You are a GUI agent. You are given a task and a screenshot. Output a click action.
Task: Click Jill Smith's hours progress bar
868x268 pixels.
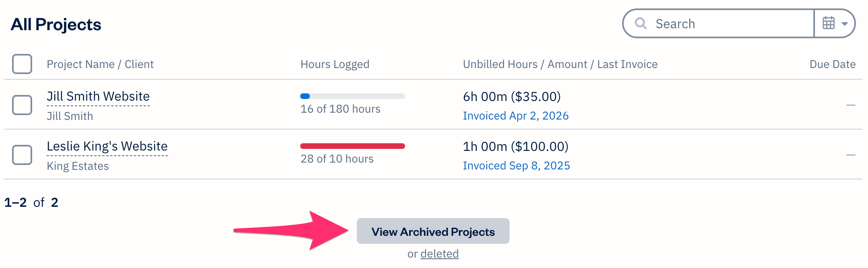click(352, 96)
